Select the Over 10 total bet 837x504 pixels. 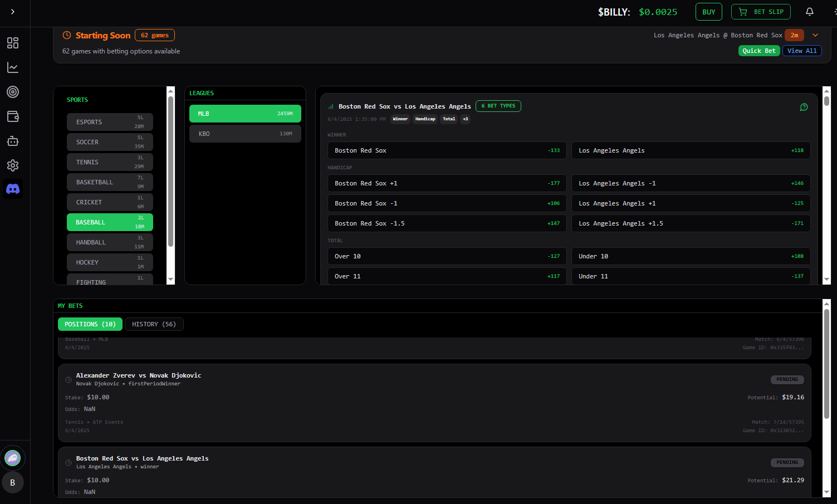click(447, 256)
